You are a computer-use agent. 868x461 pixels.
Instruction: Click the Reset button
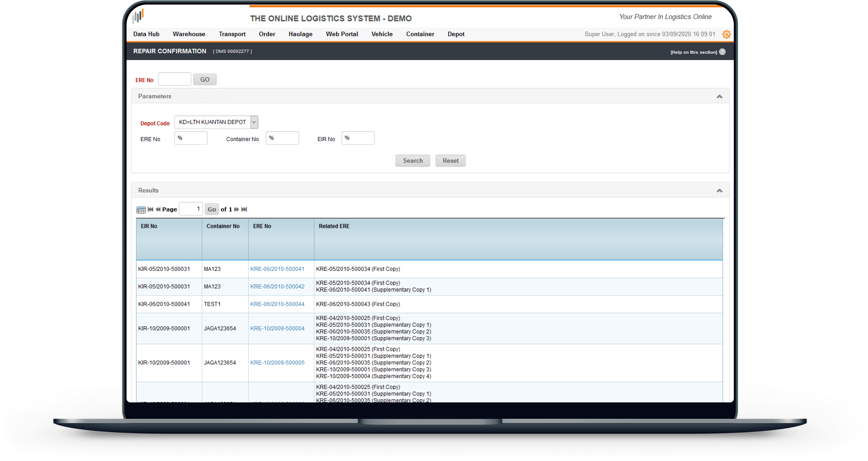coord(450,161)
